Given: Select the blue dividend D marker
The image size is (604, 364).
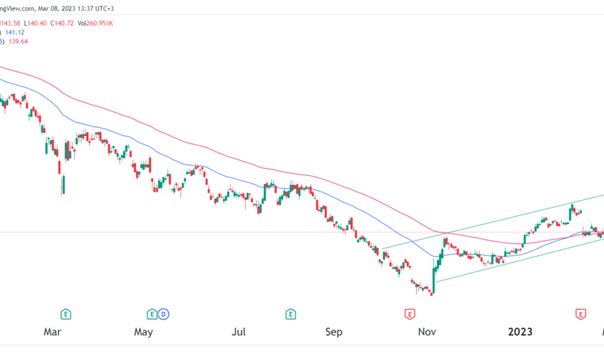Looking at the screenshot, I should (163, 314).
